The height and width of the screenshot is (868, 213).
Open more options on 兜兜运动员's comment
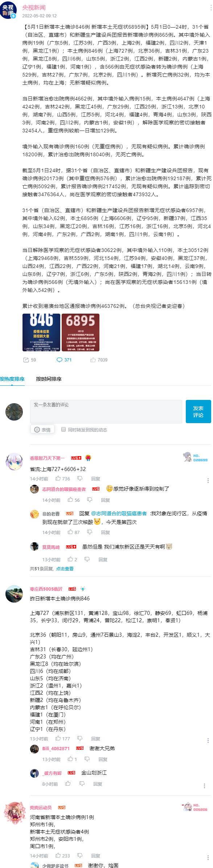tap(208, 857)
